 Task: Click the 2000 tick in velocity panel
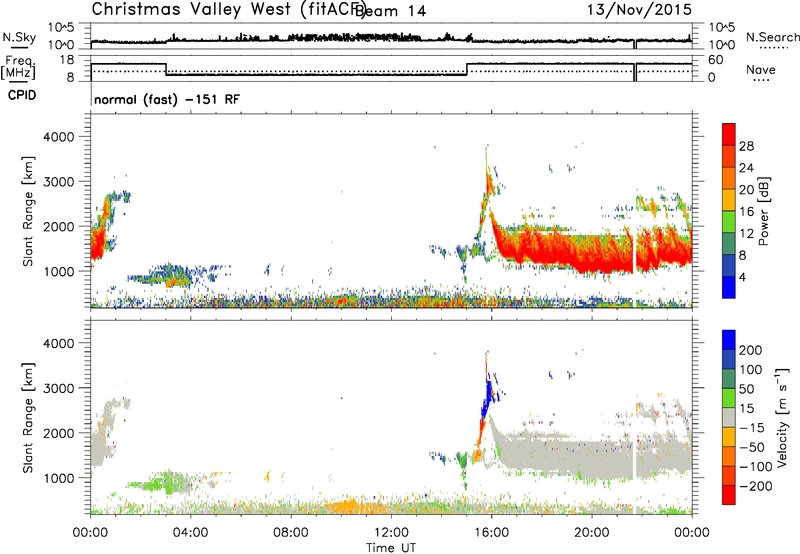point(59,433)
